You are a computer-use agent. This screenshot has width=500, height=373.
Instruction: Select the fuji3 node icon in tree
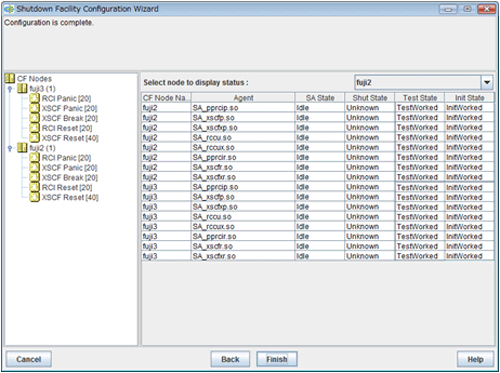[x=22, y=89]
